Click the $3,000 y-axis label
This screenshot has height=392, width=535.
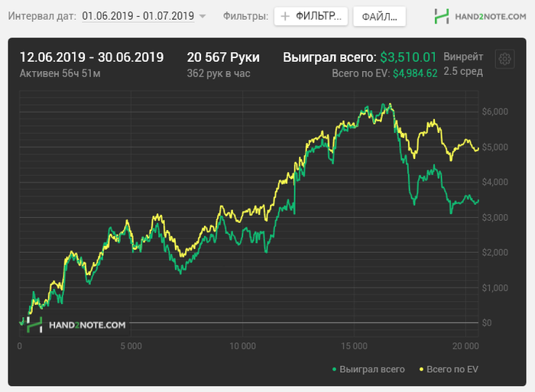494,217
